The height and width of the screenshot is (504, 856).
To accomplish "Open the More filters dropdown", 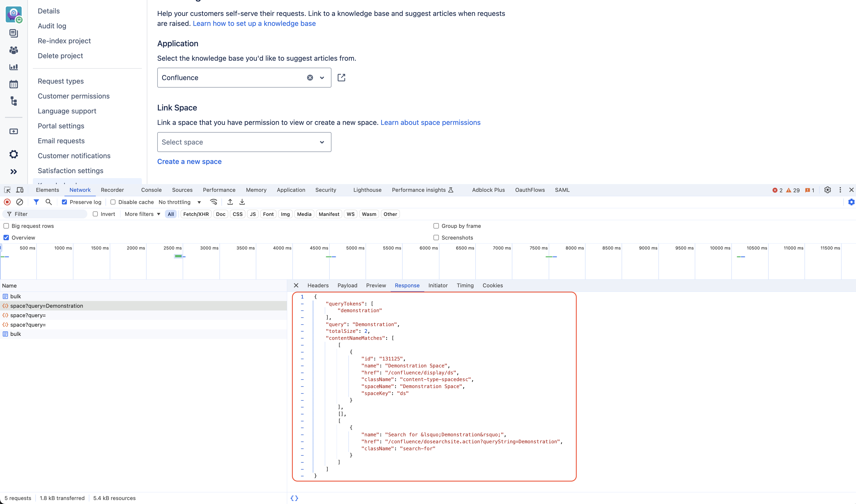I will (x=142, y=214).
